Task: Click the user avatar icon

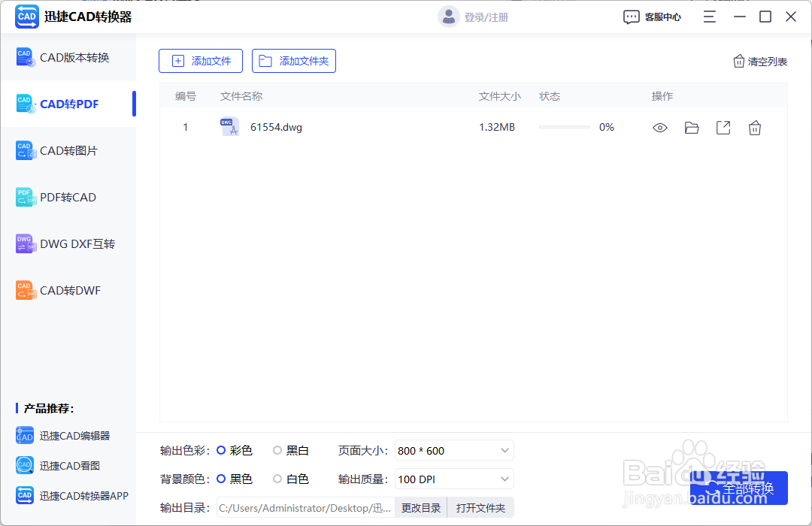Action: coord(448,17)
